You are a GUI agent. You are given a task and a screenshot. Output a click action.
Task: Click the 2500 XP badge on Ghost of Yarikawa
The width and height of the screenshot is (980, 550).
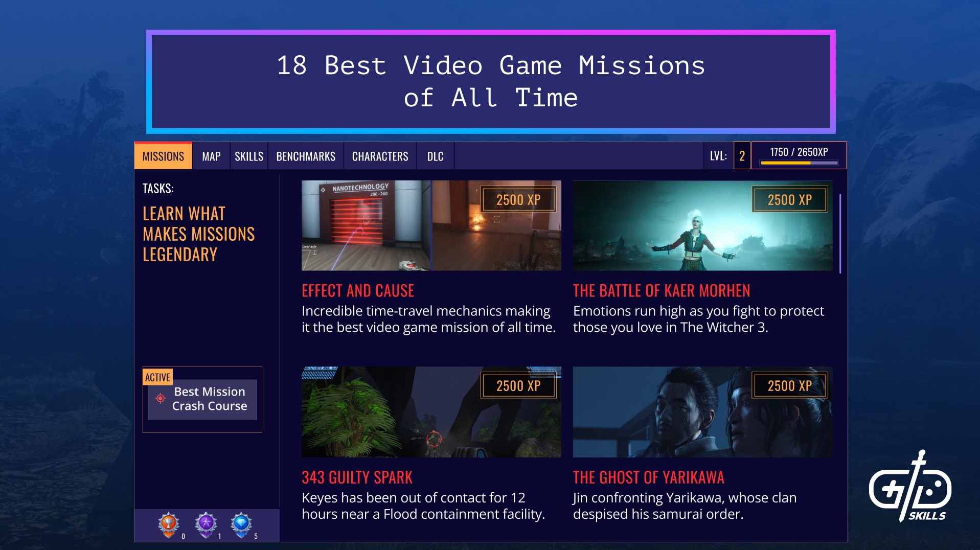789,386
